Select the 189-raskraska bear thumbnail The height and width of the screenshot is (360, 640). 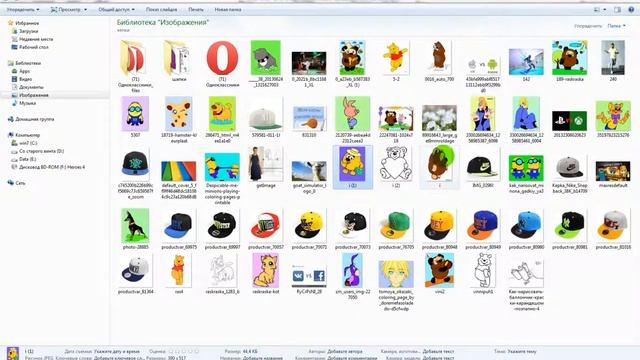[x=570, y=58]
